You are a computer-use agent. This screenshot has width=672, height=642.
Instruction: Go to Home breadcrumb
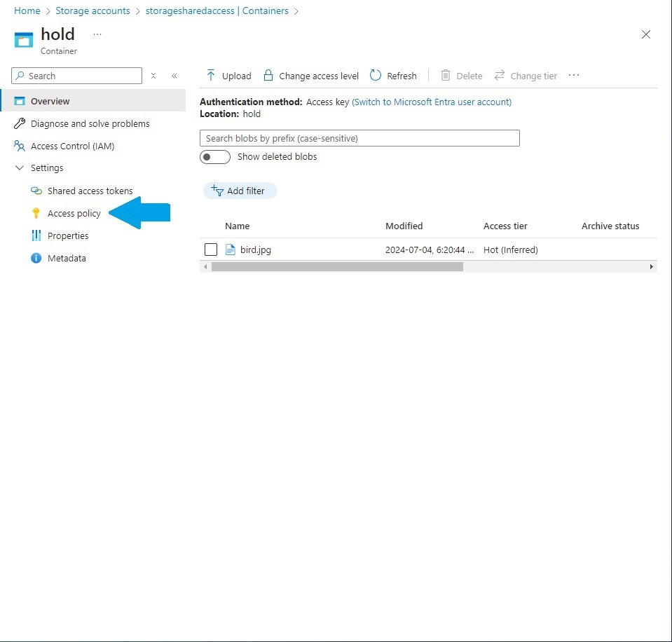tap(27, 11)
